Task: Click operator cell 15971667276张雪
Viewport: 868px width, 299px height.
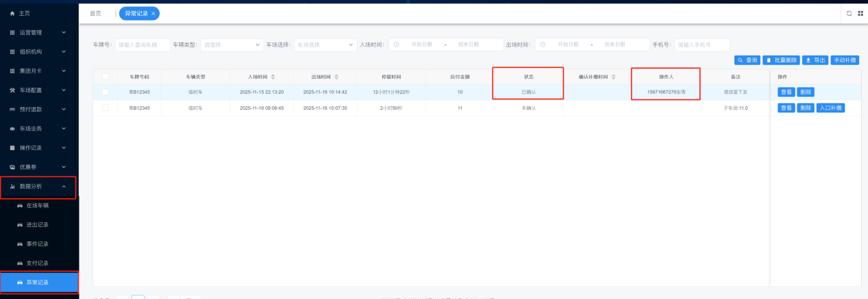Action: 666,92
